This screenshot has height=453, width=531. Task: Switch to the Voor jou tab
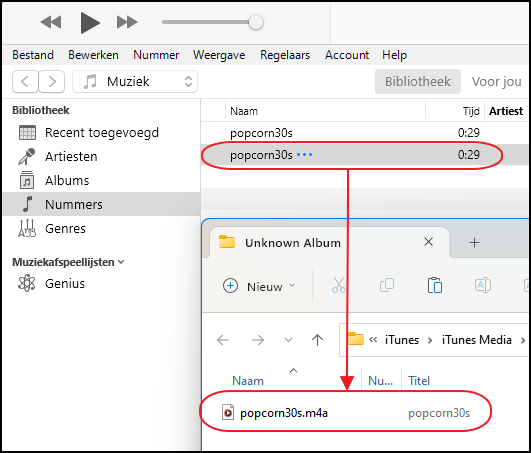(x=496, y=82)
